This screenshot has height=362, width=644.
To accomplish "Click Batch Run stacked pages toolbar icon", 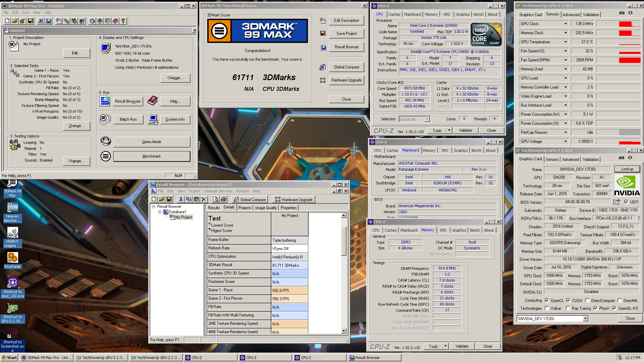I will coord(108,21).
